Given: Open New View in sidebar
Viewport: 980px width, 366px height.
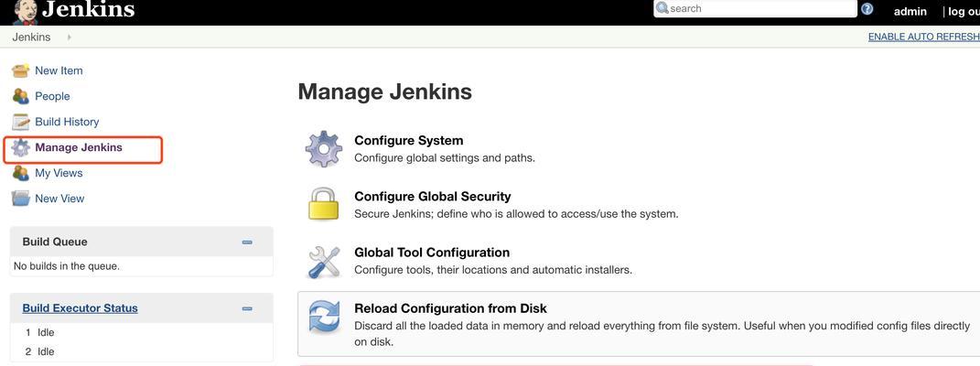Looking at the screenshot, I should click(x=59, y=199).
